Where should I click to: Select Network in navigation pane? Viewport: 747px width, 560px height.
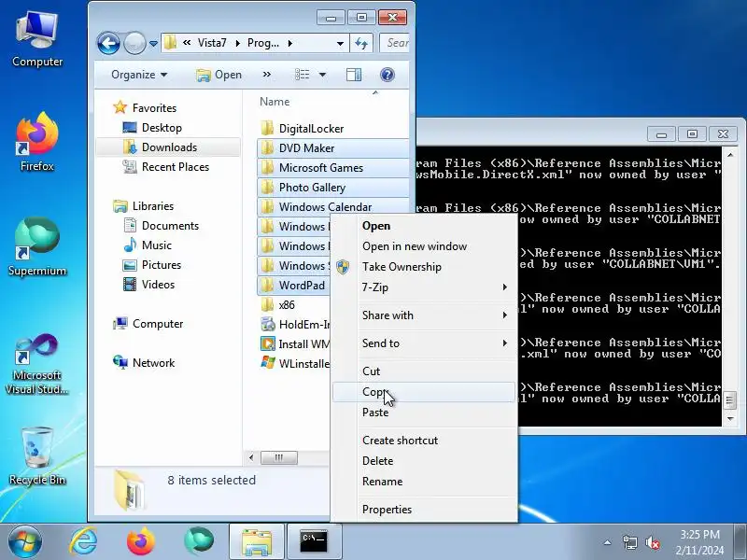[153, 363]
